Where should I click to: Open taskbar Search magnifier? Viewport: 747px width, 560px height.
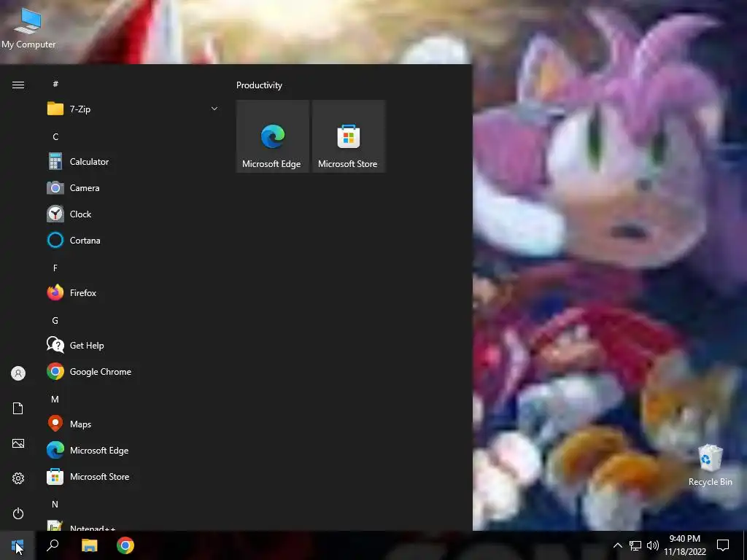click(53, 545)
